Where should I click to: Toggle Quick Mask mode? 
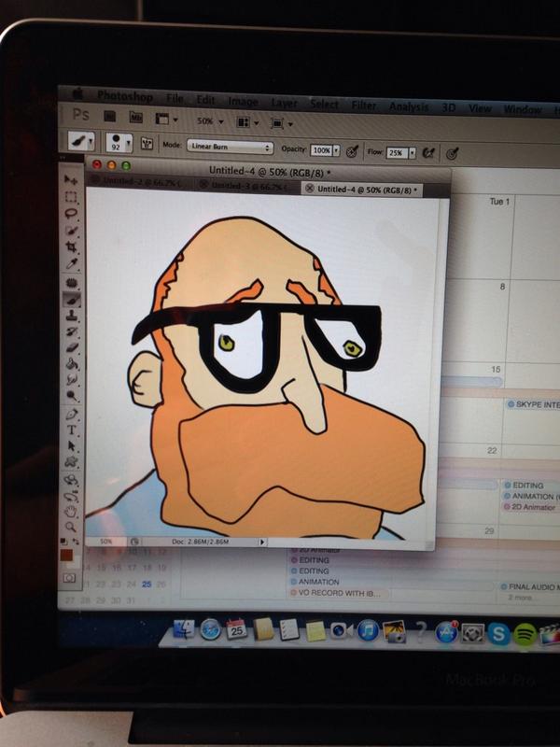point(69,578)
